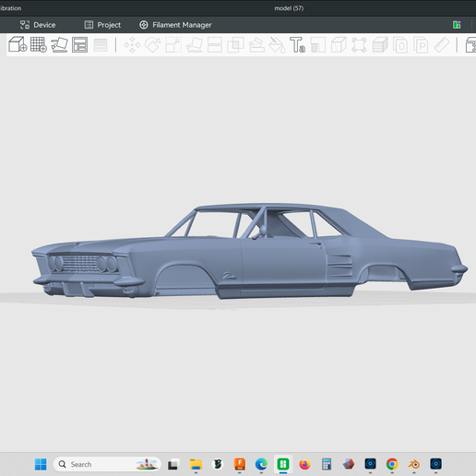Click the model (57) window title
The image size is (476, 476).
(289, 8)
